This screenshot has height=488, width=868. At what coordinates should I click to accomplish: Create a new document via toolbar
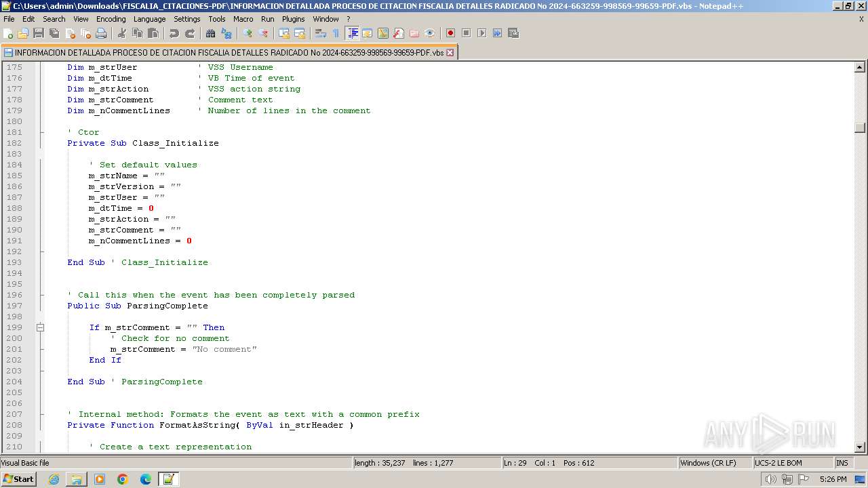coord(8,33)
